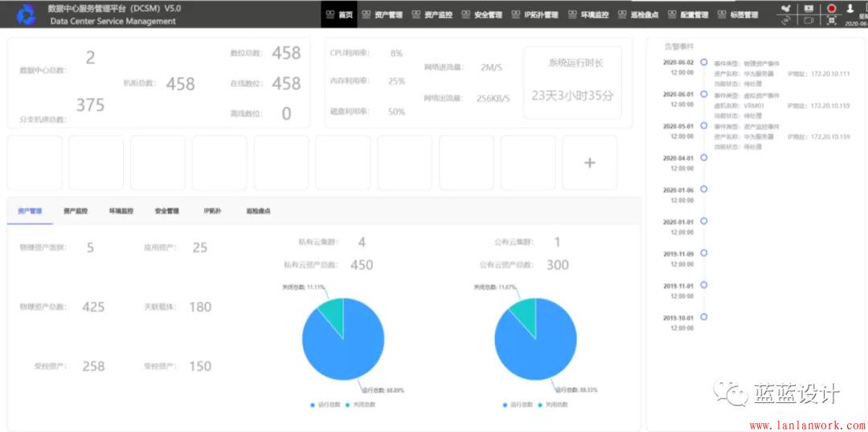Click the plus icon to add shortcut
Viewport: 868px width, 432px height.
[x=589, y=163]
